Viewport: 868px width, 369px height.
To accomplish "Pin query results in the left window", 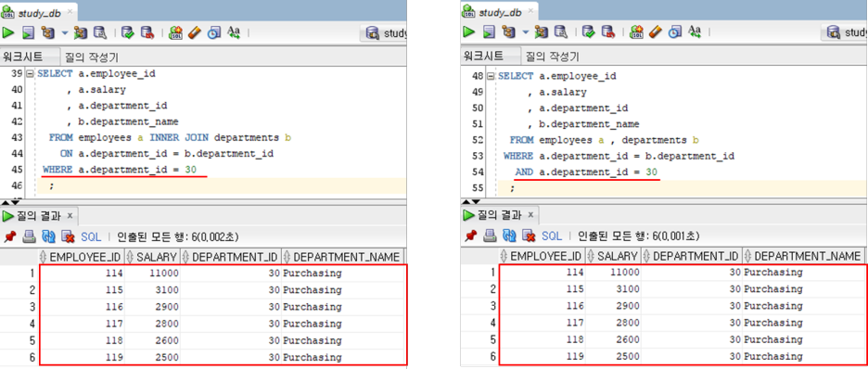I will 9,236.
